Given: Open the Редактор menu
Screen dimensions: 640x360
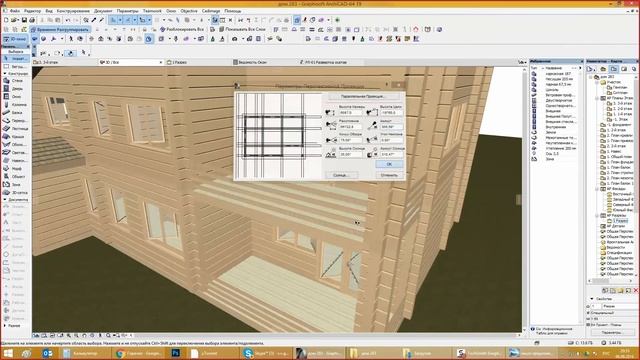Looking at the screenshot, I should pos(32,11).
